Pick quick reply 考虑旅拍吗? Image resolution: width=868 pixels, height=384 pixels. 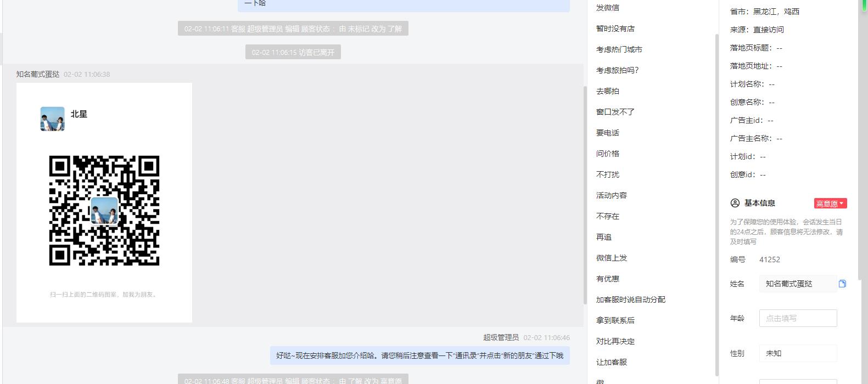[x=618, y=70]
